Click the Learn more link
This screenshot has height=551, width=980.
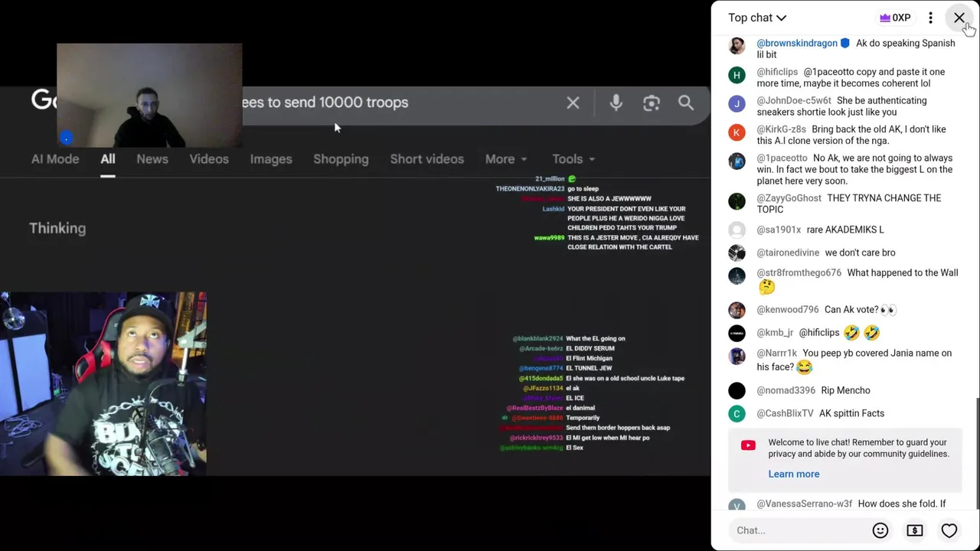pos(794,474)
